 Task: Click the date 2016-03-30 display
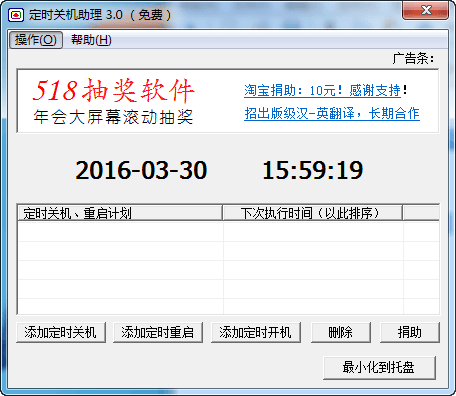[x=141, y=170]
